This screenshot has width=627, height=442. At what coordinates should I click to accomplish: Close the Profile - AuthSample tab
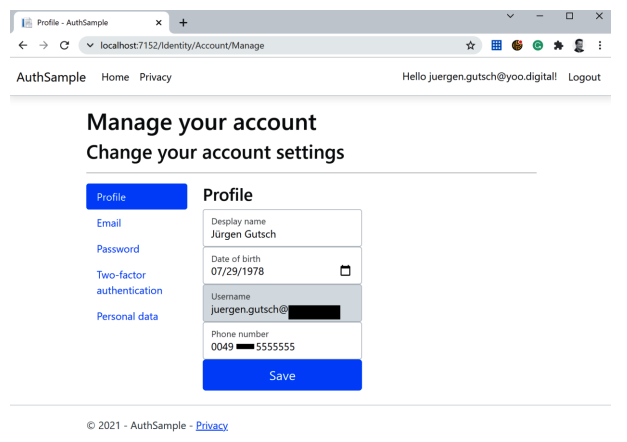[158, 21]
